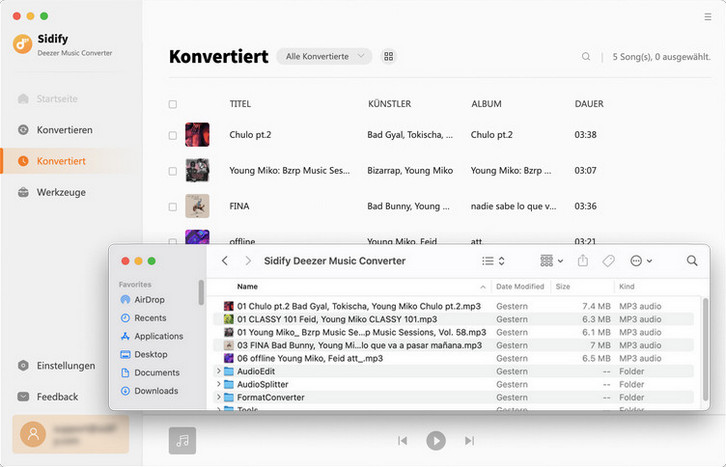726x467 pixels.
Task: Open Desktop in Finder sidebar
Action: (144, 354)
